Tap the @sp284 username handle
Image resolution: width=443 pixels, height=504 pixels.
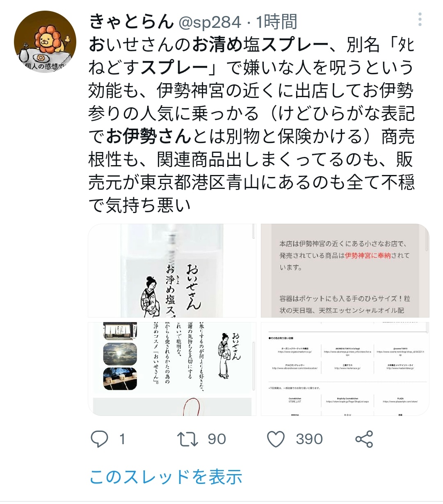click(x=209, y=22)
